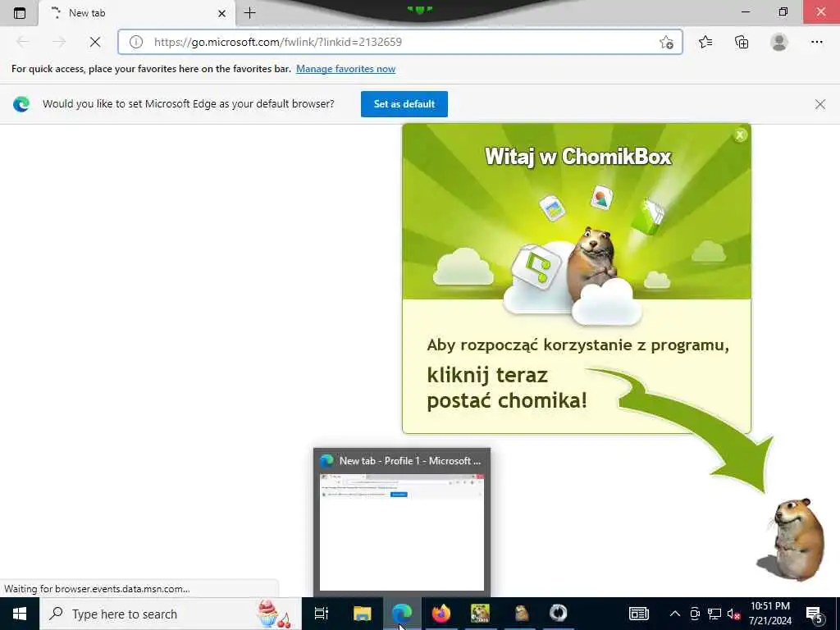Click Set as default button
Image resolution: width=840 pixels, height=630 pixels.
click(x=404, y=104)
